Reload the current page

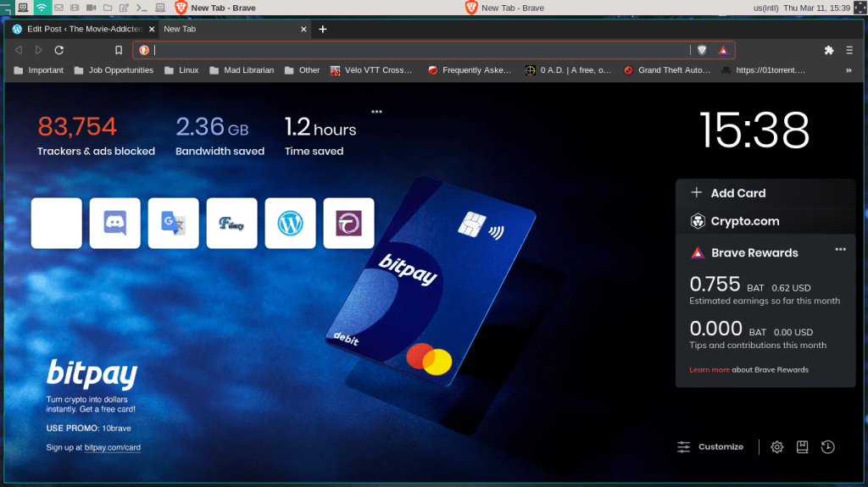(59, 50)
